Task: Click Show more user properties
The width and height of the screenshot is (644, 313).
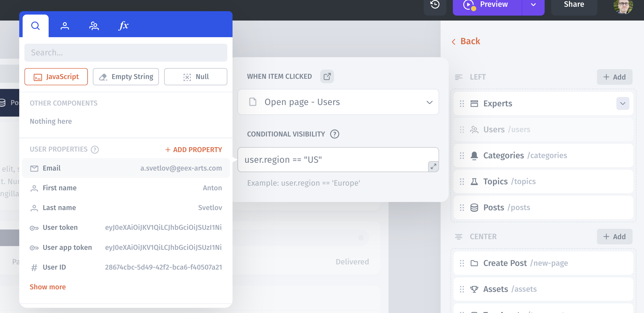Action: pos(48,287)
